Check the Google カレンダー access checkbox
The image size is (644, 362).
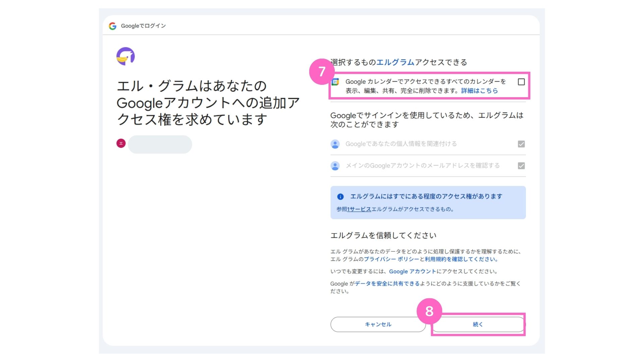(x=521, y=82)
